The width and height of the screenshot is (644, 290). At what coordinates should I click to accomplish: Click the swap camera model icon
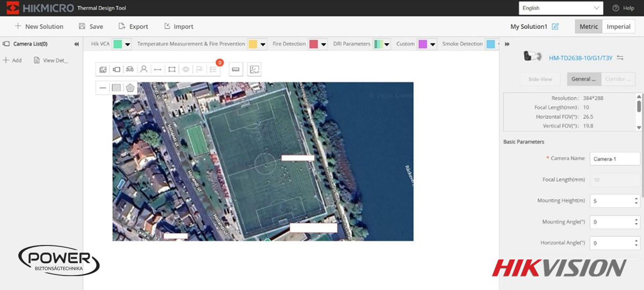(621, 57)
